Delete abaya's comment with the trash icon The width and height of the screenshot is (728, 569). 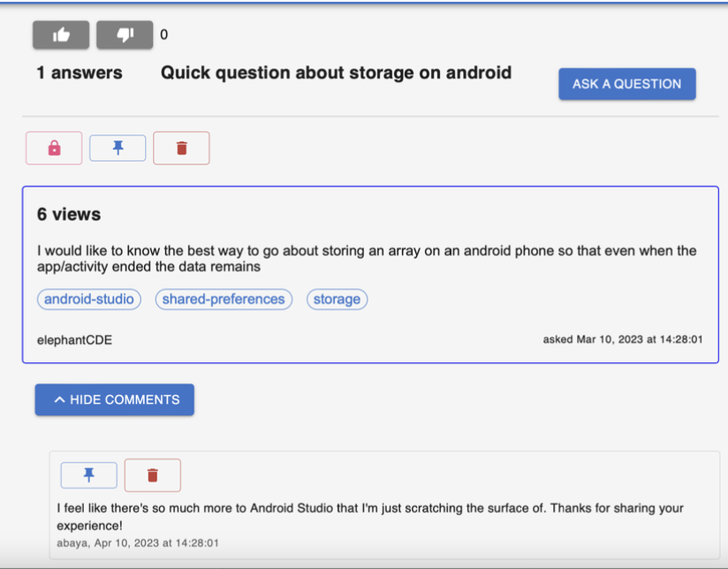[x=152, y=474]
